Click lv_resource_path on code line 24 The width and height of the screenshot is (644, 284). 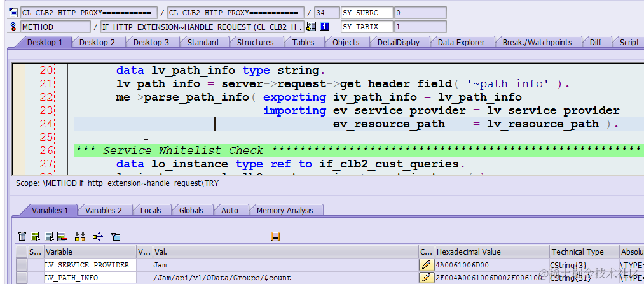point(542,124)
